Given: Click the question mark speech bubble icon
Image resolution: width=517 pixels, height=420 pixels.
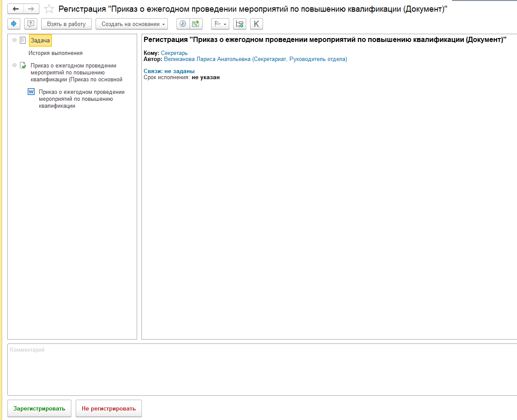Looking at the screenshot, I should (x=30, y=24).
